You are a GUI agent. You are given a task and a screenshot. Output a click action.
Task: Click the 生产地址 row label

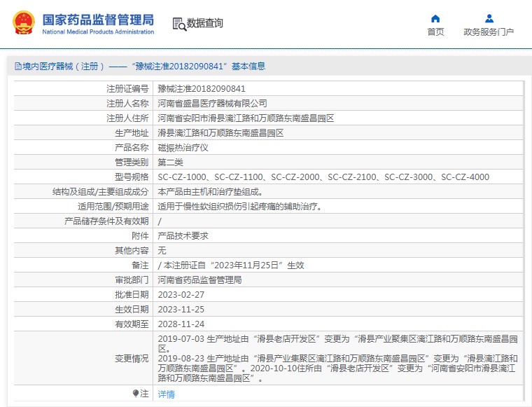pyautogui.click(x=132, y=133)
